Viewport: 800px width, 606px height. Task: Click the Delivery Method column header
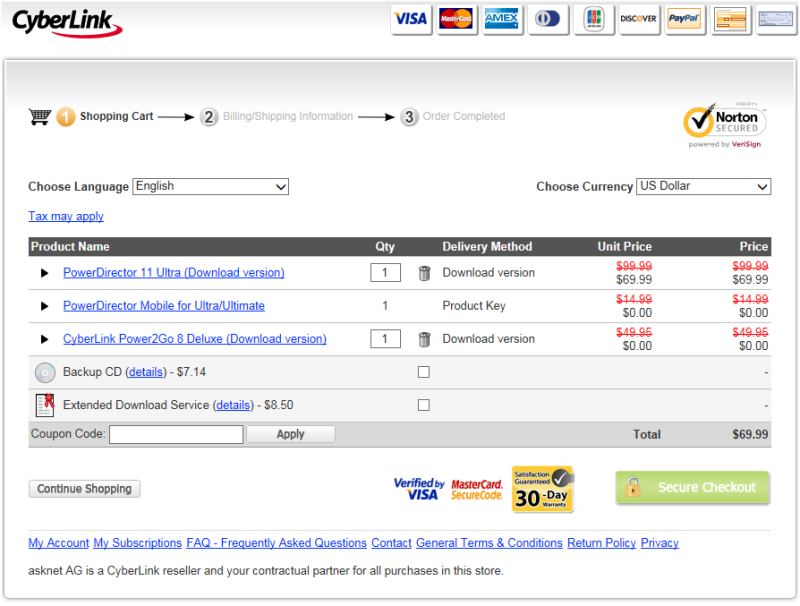pyautogui.click(x=487, y=247)
